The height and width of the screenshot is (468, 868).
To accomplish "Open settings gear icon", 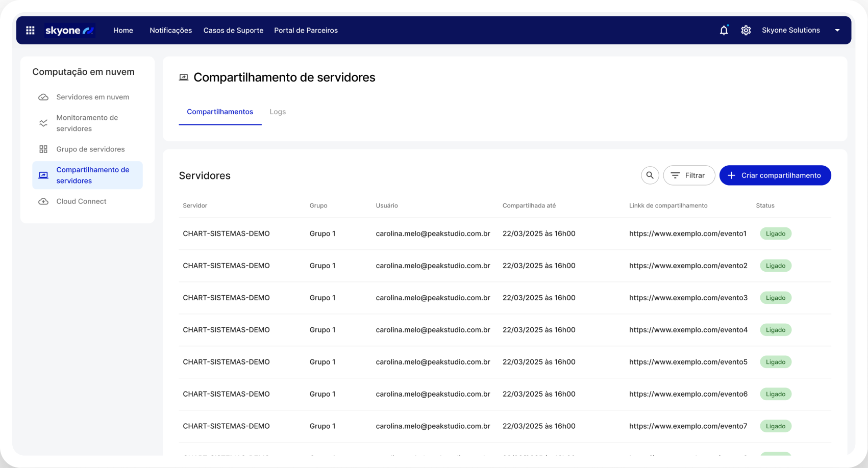I will pos(746,31).
